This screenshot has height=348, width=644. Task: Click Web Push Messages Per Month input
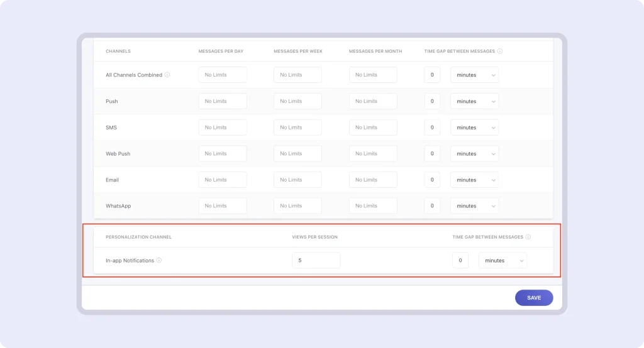[373, 153]
